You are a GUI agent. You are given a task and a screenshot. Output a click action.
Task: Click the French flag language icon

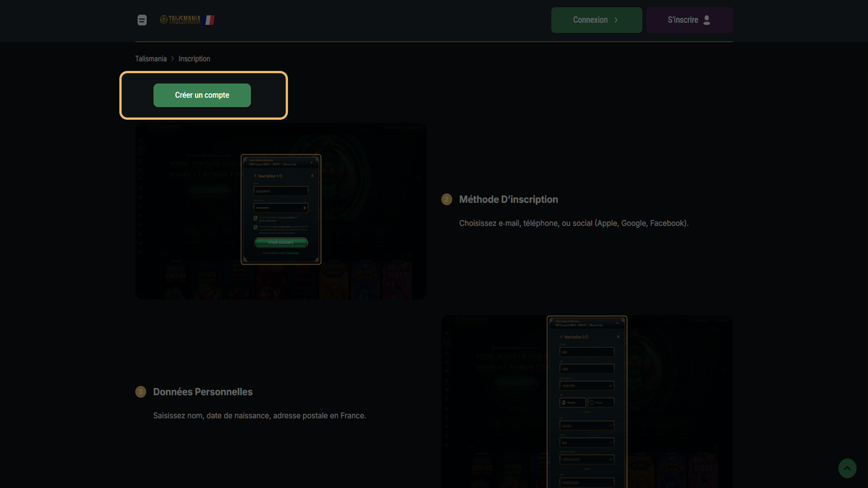point(209,20)
